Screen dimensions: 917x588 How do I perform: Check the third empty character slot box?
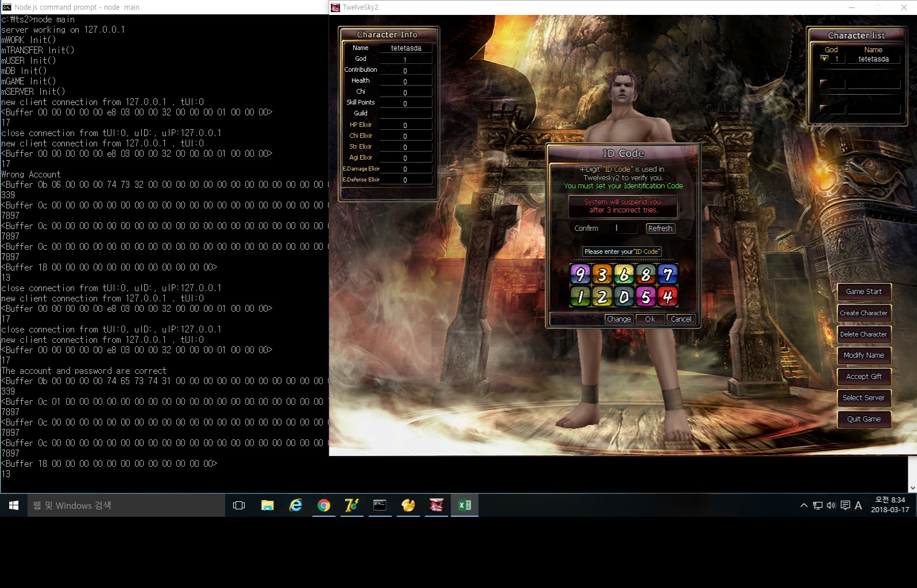(823, 109)
